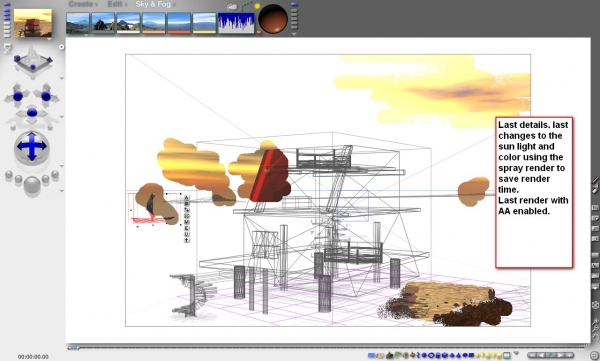Open the sky graph histogram thumbnail
Viewport: 600px width, 361px height.
[236, 23]
